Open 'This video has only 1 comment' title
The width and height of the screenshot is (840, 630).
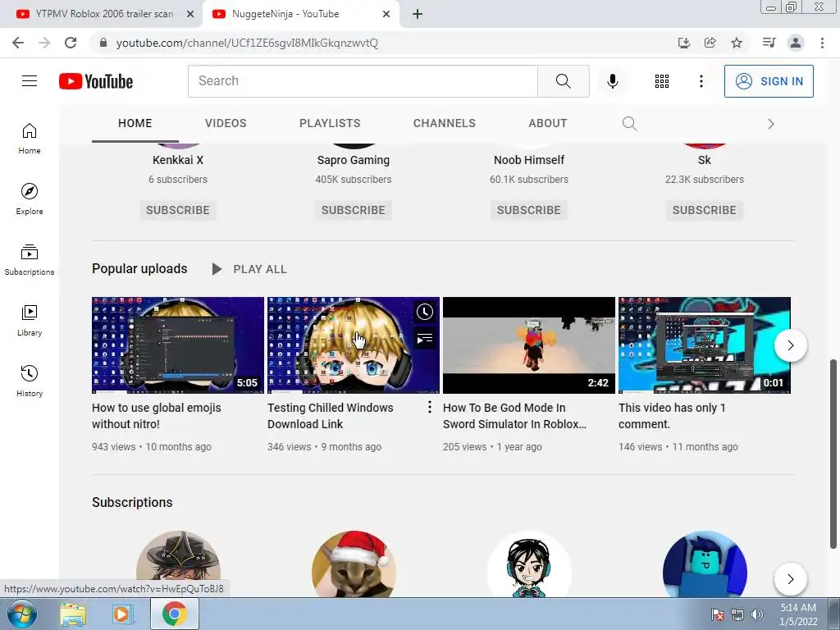coord(672,416)
